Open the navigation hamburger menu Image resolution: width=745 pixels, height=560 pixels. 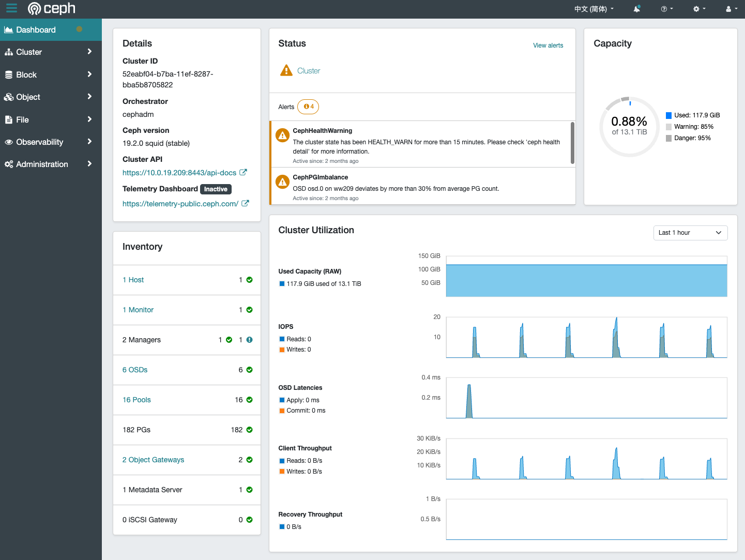coord(11,8)
